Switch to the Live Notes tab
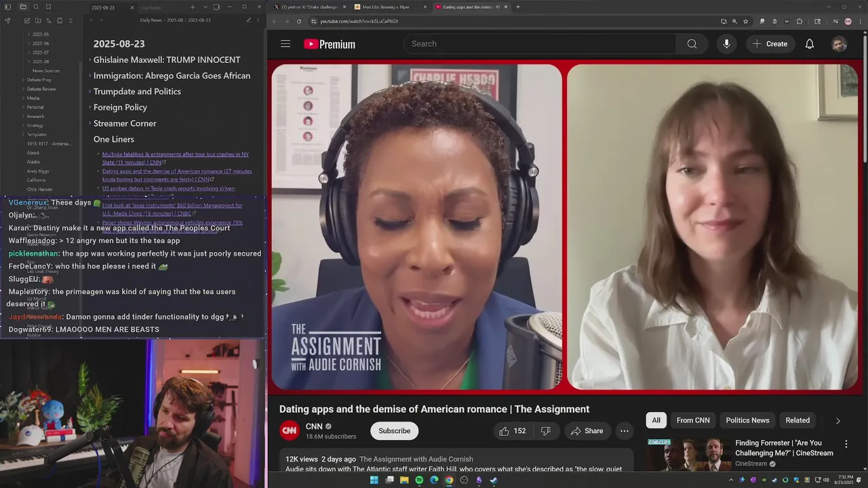Viewport: 868px width, 488px height. pos(151,7)
